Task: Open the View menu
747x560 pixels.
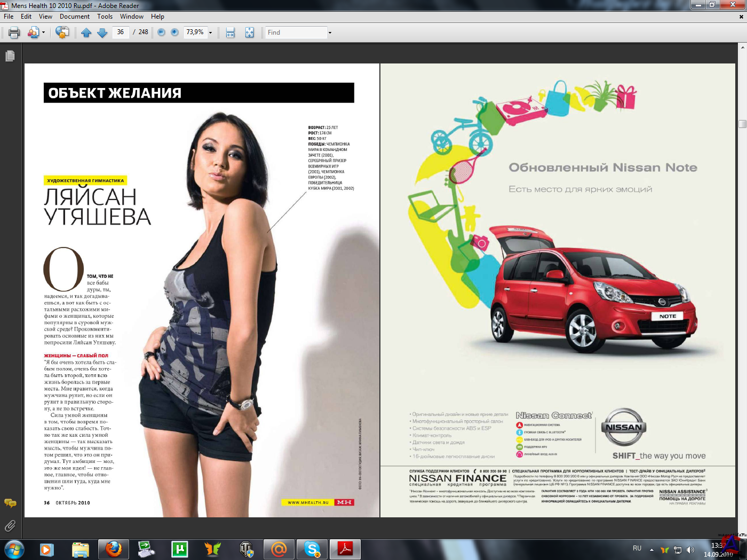Action: 45,17
